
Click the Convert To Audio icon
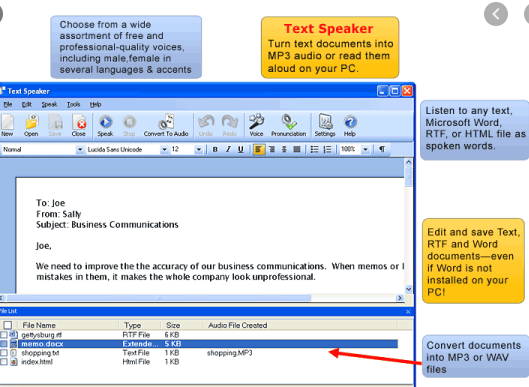click(x=166, y=125)
